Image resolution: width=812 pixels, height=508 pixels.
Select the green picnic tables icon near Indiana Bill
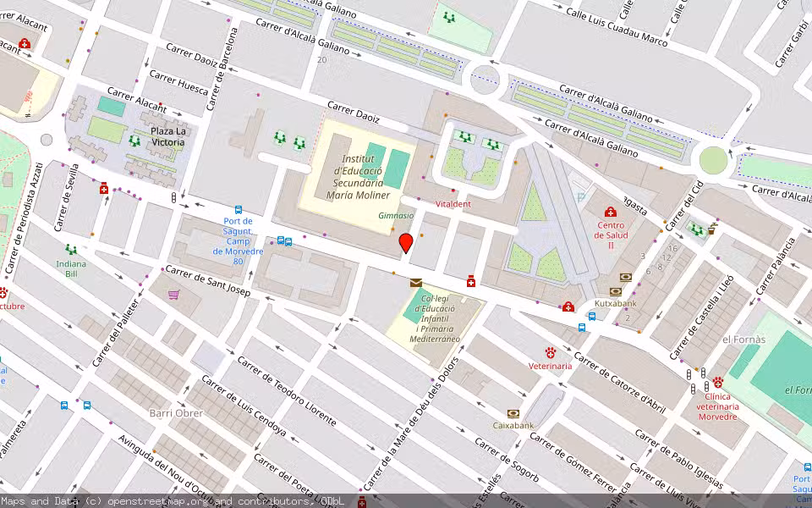tap(69, 249)
